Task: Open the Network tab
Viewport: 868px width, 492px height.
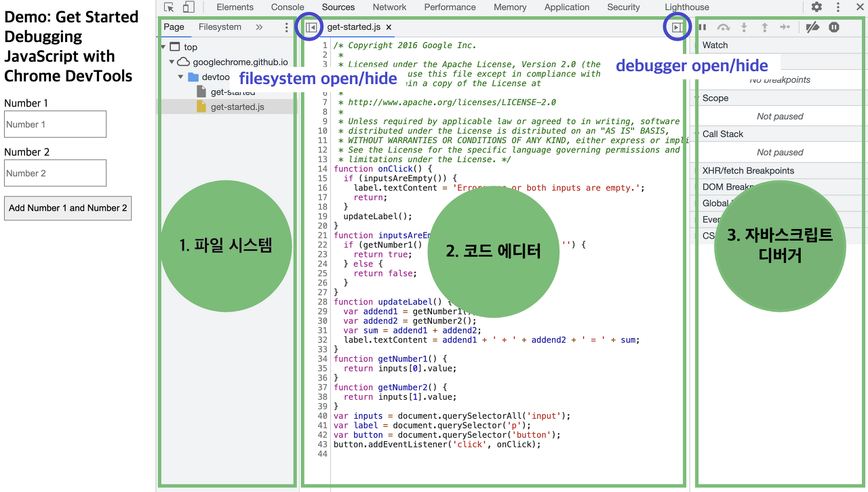Action: [x=390, y=7]
